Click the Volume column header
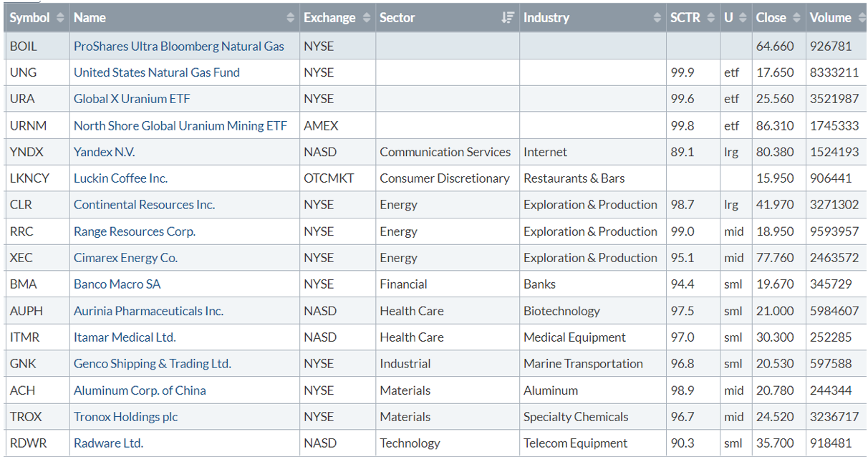The width and height of the screenshot is (868, 457). click(x=831, y=18)
